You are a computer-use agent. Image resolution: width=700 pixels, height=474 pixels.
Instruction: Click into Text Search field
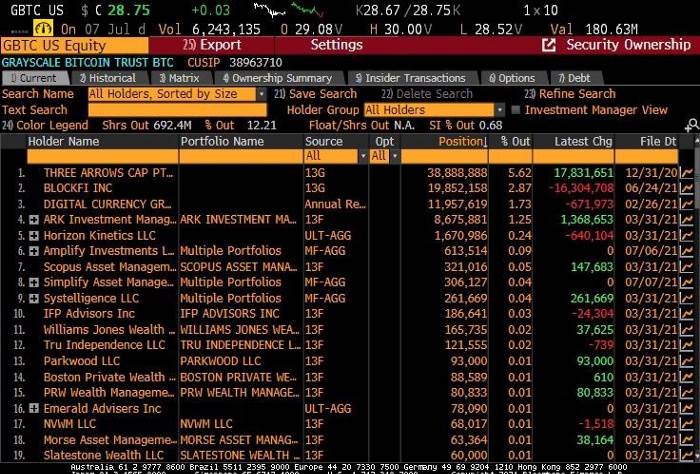click(177, 110)
